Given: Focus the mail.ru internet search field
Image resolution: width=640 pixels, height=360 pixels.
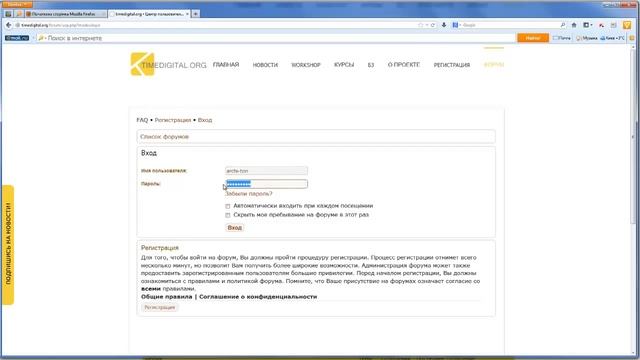Looking at the screenshot, I should pyautogui.click(x=276, y=38).
